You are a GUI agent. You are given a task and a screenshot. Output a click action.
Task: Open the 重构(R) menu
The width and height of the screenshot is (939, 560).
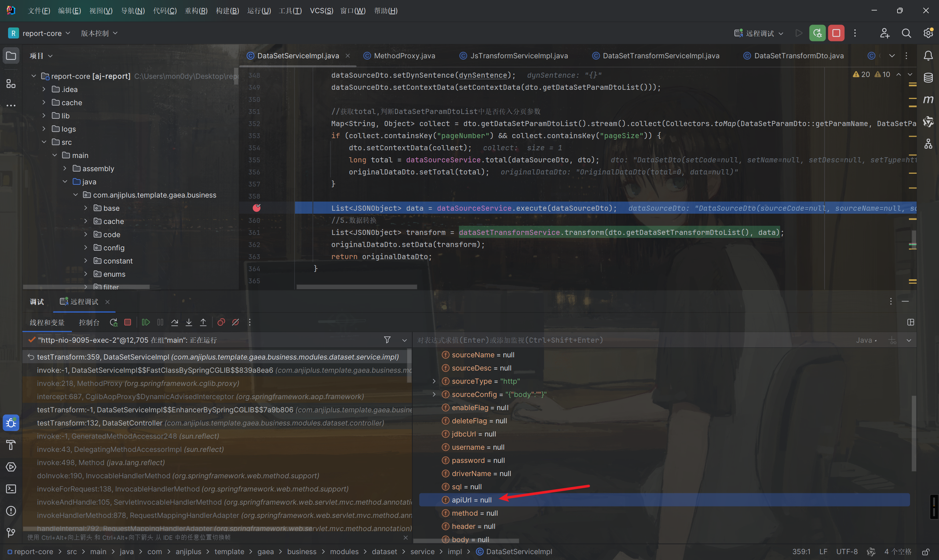(x=196, y=11)
